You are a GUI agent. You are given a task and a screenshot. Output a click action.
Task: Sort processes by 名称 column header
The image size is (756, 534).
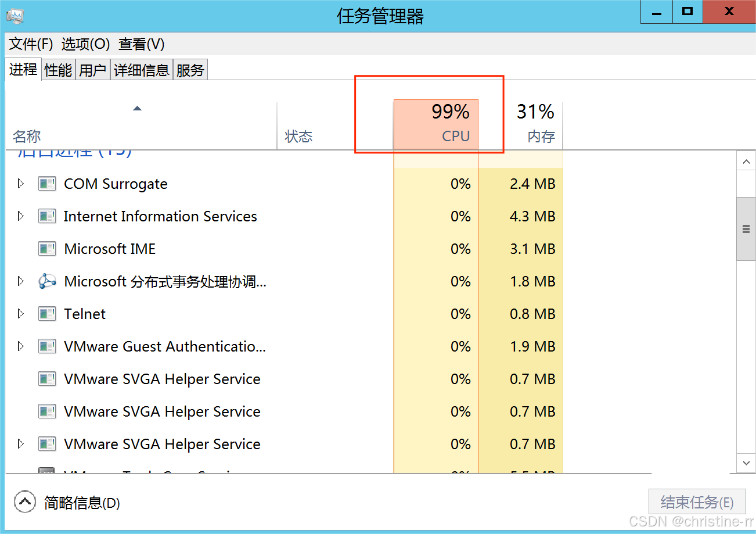pos(141,125)
